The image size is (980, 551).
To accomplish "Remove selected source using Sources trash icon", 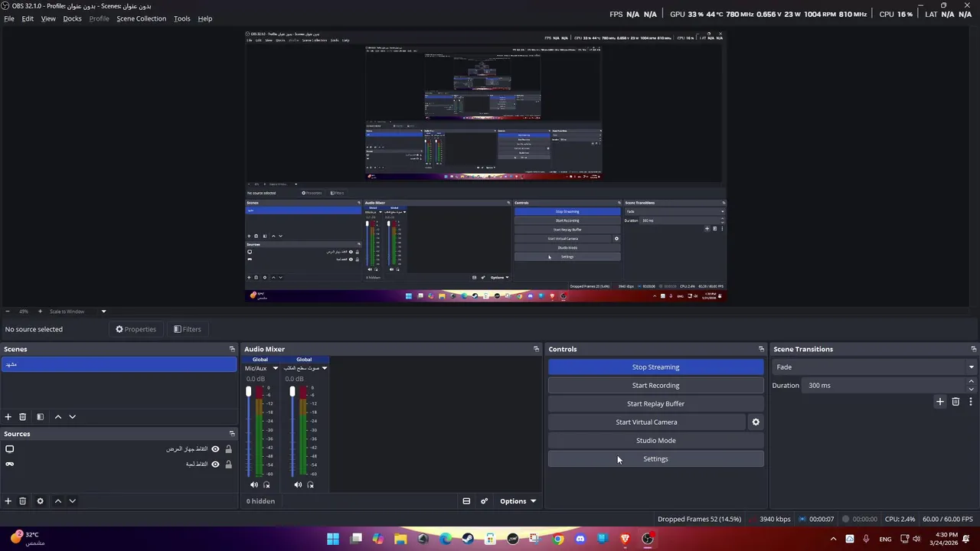I will point(23,501).
